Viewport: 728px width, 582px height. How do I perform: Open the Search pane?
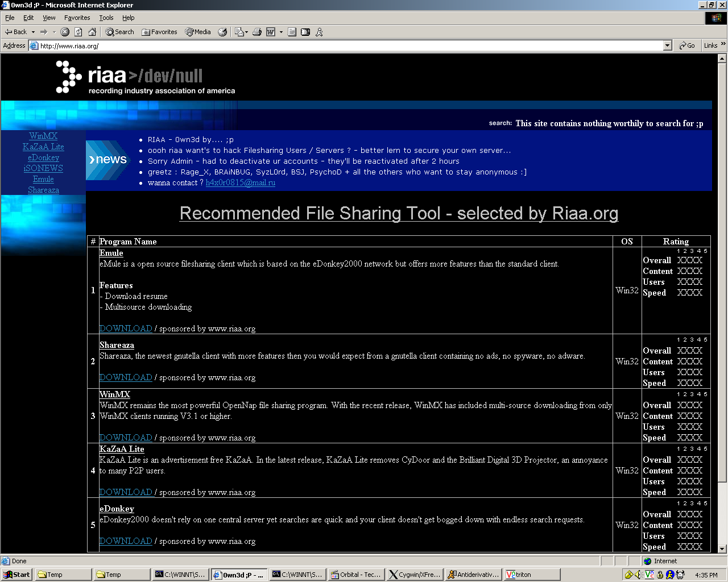point(119,32)
